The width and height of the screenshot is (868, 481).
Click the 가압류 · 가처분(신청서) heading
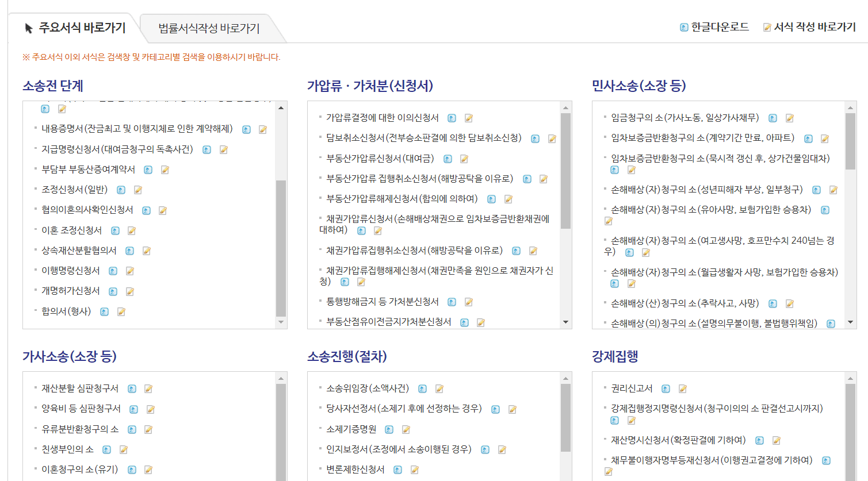click(370, 86)
